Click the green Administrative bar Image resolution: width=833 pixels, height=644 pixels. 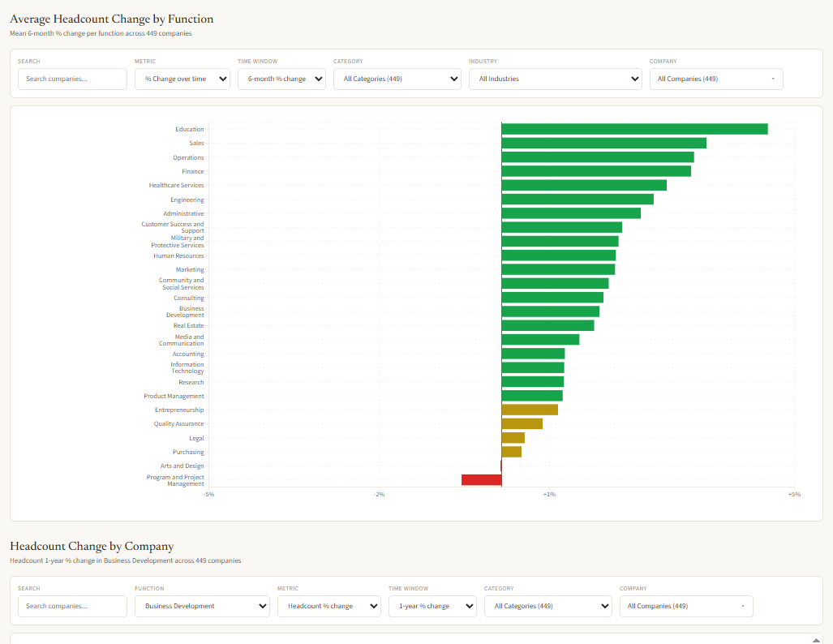point(571,213)
